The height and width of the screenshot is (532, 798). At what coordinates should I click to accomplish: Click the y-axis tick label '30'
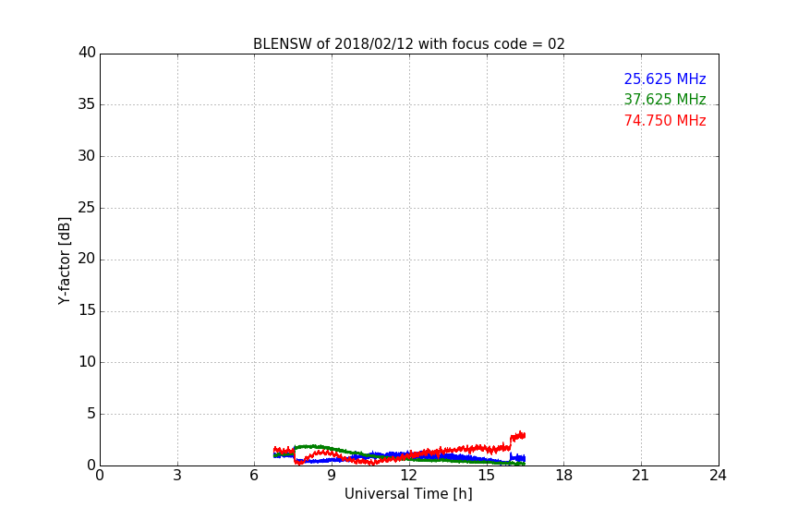87,156
